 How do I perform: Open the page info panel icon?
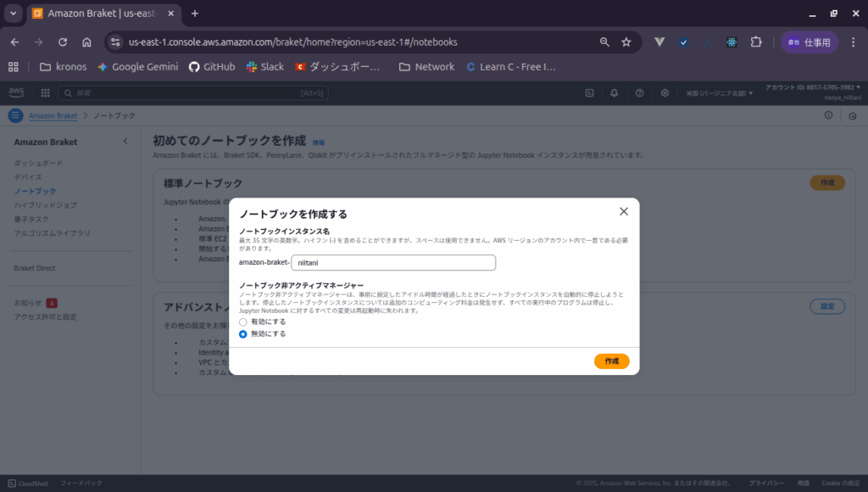pos(828,115)
